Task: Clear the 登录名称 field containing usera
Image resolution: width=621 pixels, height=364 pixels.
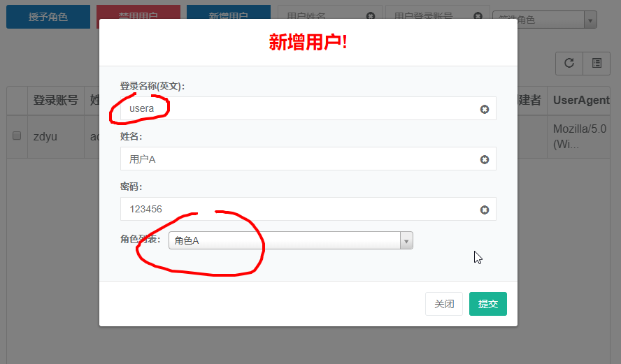Action: pyautogui.click(x=484, y=109)
